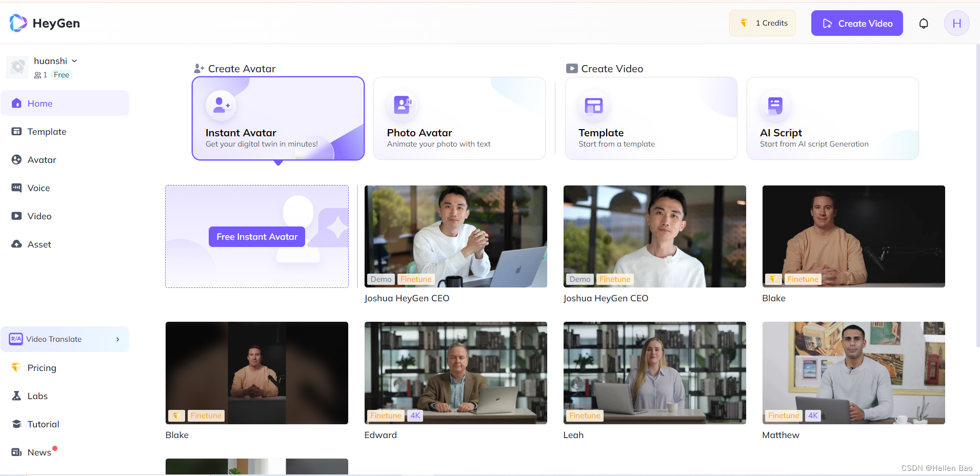Click the Create Video heading icon

(x=572, y=68)
